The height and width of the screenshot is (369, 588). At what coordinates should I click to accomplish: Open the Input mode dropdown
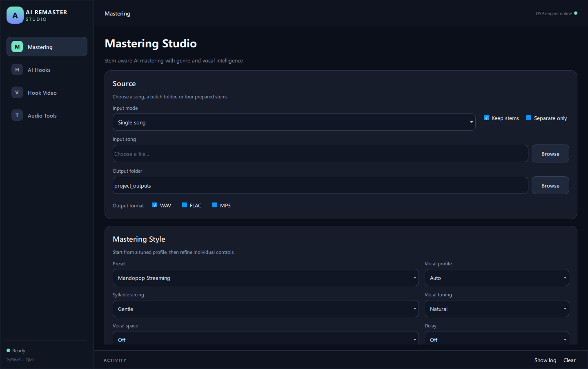[x=294, y=122]
